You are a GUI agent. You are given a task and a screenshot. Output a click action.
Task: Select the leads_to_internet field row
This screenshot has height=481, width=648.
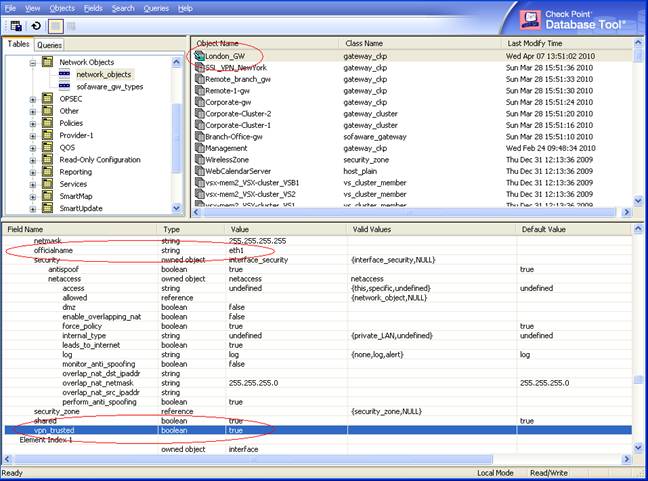318,345
